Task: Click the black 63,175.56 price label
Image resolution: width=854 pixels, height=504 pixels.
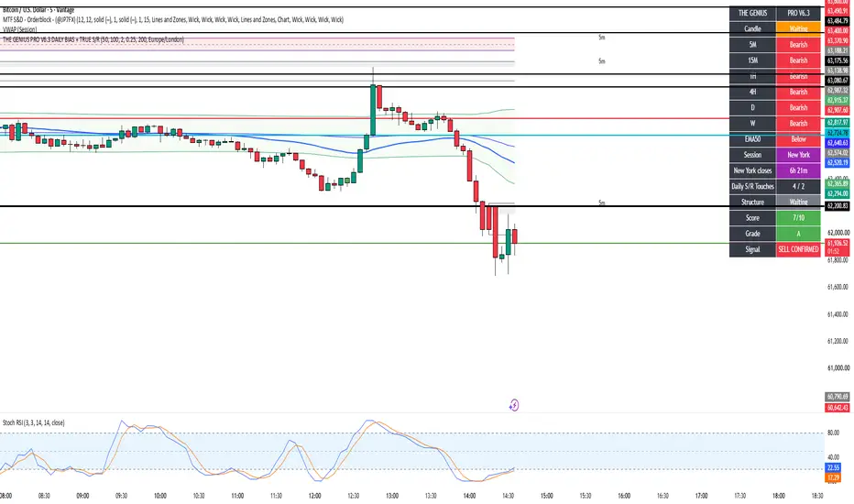Action: (x=838, y=60)
